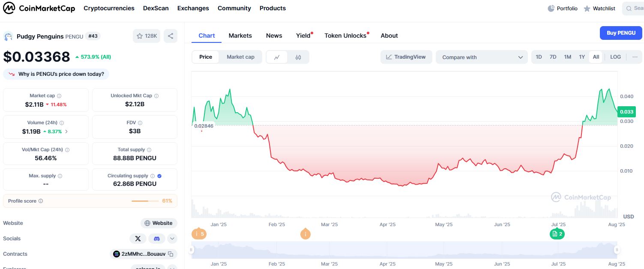Select the Market cap toggle

tap(240, 57)
